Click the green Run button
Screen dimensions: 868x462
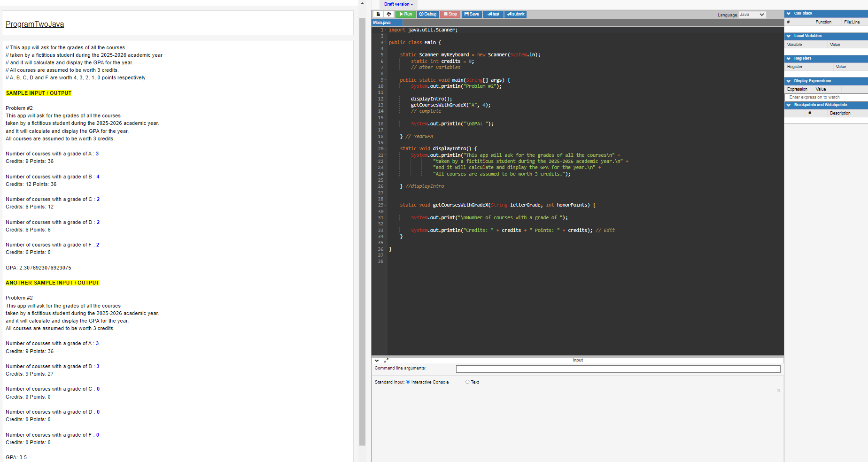point(405,14)
